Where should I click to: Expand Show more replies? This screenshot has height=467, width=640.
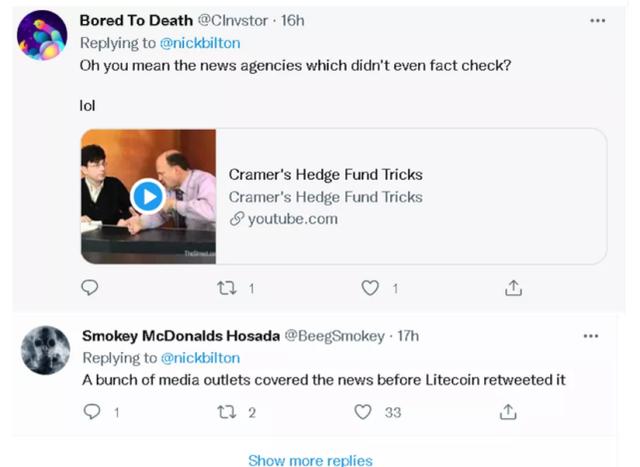tap(310, 460)
